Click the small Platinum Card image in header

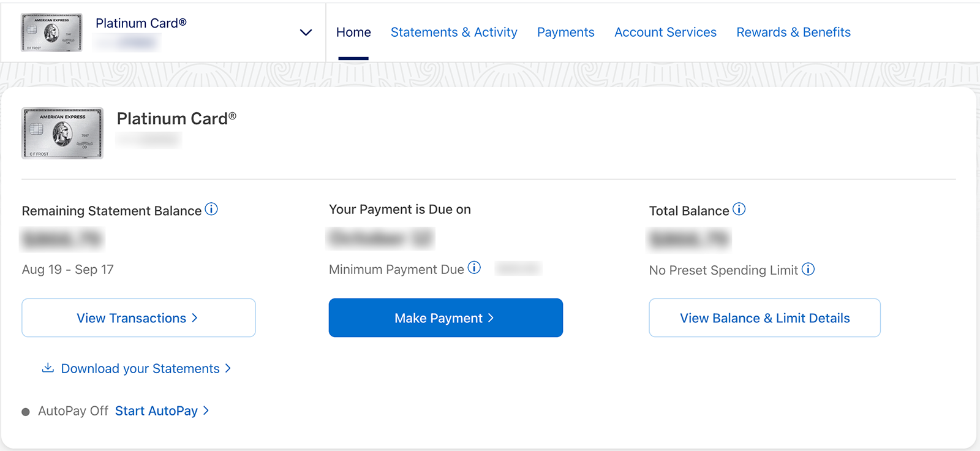[51, 32]
